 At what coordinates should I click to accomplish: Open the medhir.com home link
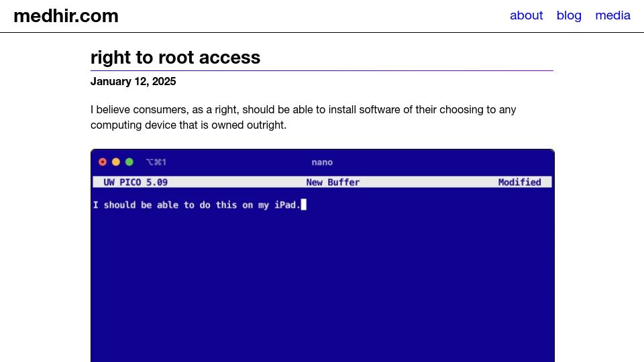pyautogui.click(x=66, y=16)
